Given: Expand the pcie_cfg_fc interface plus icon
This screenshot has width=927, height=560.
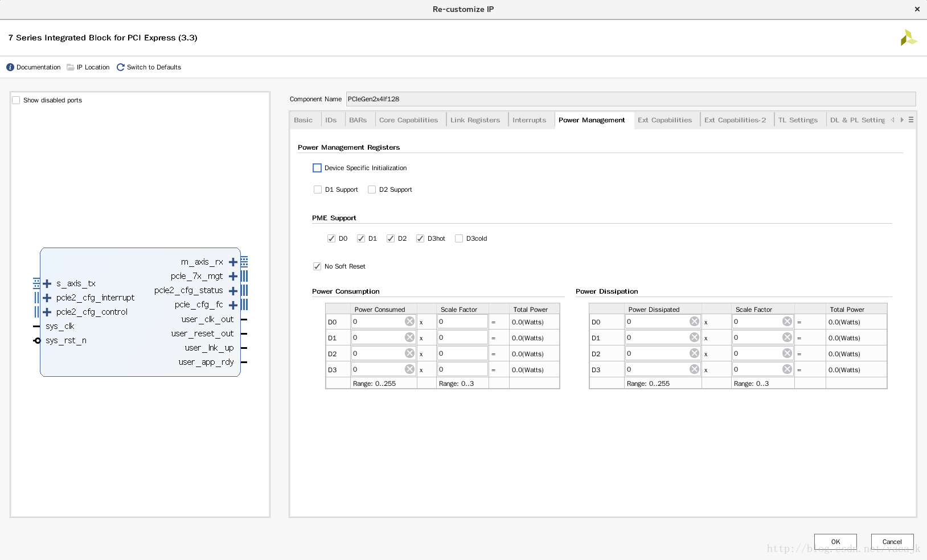Looking at the screenshot, I should coord(233,305).
